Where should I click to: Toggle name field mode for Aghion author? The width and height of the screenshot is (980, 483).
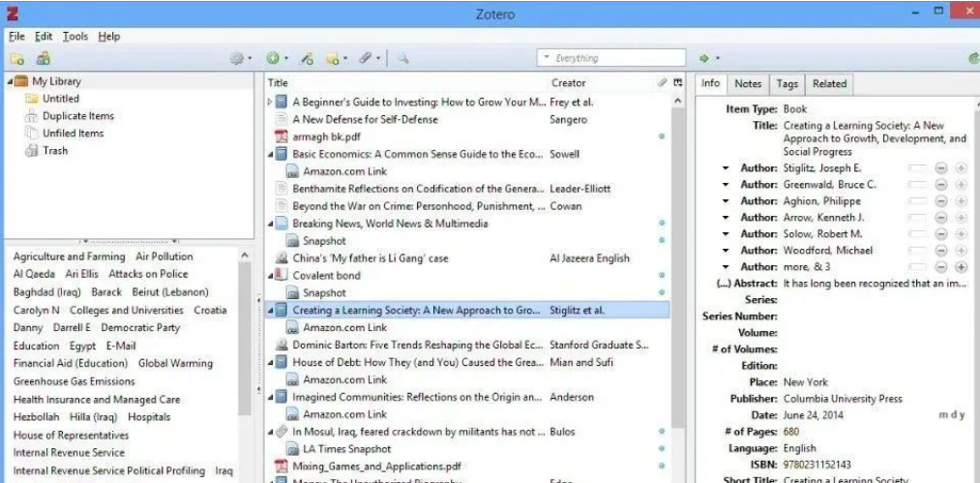coord(917,201)
